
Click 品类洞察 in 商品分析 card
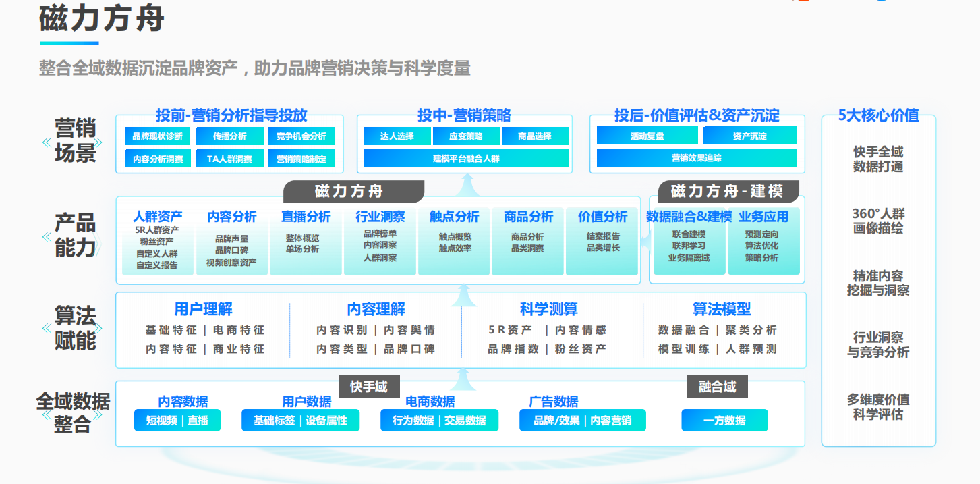click(x=527, y=248)
